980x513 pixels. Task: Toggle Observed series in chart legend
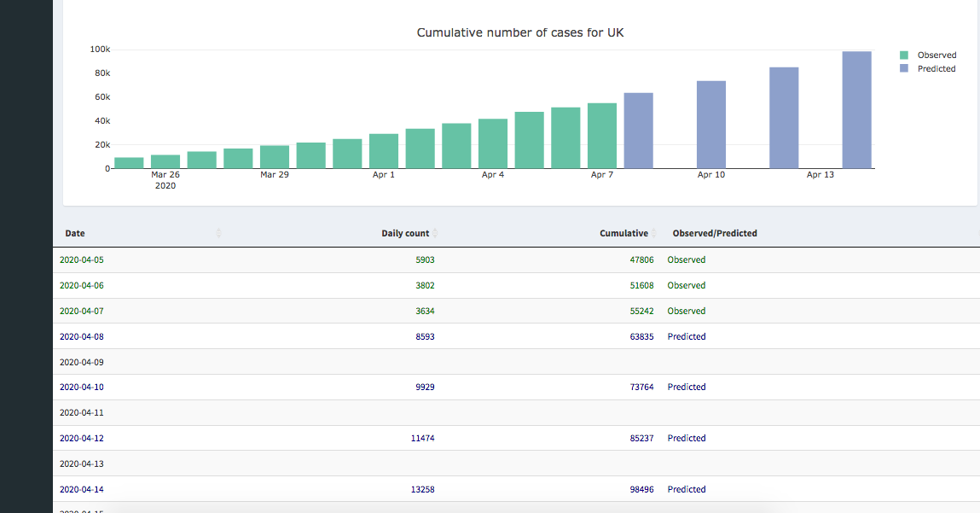[x=937, y=55]
